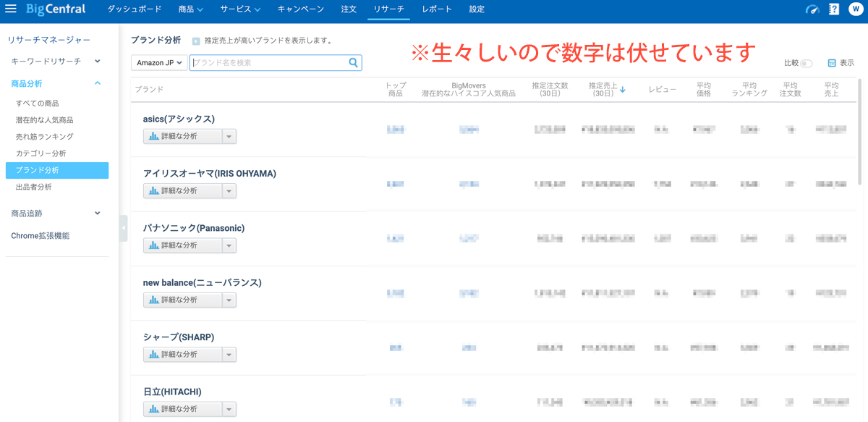Open the Amazon JP marketplace dropdown

click(159, 63)
